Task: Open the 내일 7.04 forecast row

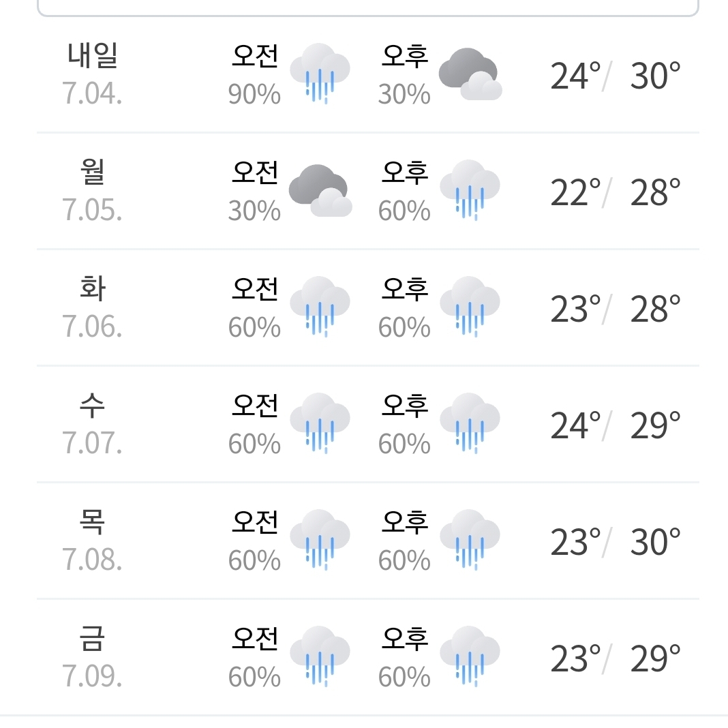Action: click(367, 74)
